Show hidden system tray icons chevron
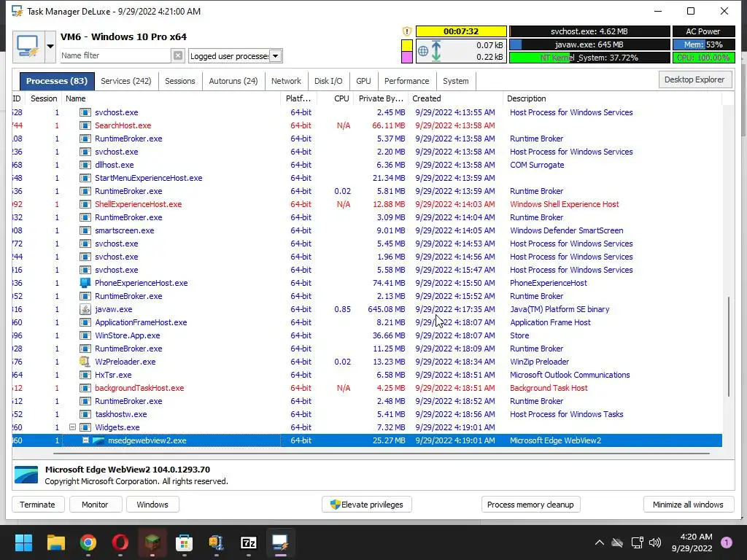The image size is (747, 560). (600, 542)
